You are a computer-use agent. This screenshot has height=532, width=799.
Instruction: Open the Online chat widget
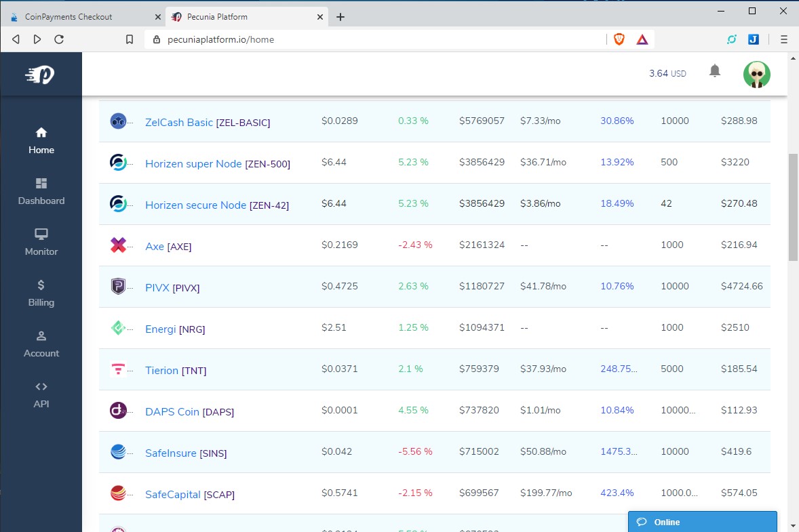pyautogui.click(x=702, y=522)
